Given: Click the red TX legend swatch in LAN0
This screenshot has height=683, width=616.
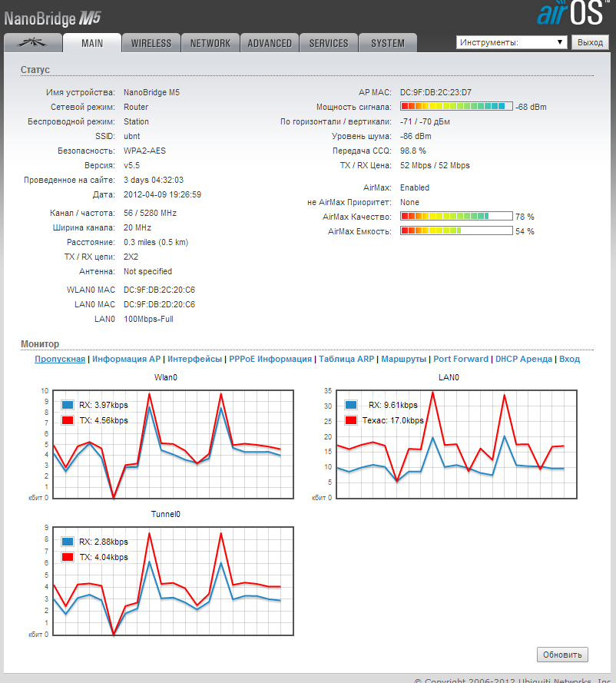Looking at the screenshot, I should (x=351, y=420).
